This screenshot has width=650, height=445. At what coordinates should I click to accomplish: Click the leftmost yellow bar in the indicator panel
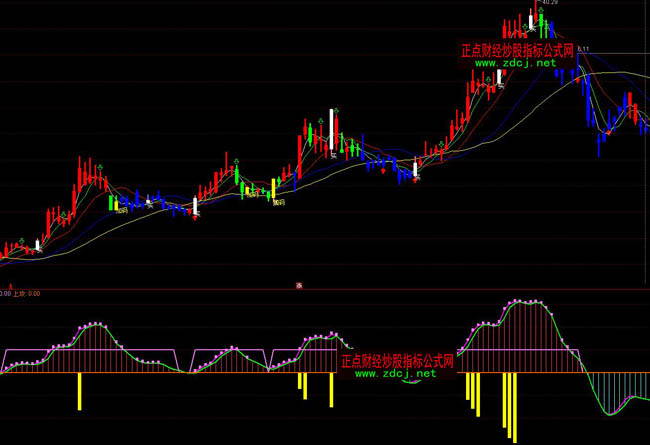tap(80, 391)
